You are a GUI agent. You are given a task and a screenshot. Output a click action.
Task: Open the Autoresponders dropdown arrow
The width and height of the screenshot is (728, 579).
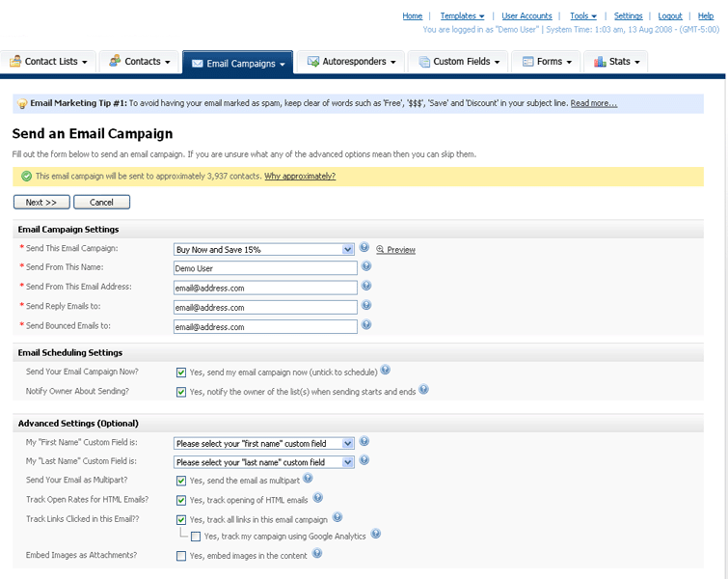click(x=393, y=62)
